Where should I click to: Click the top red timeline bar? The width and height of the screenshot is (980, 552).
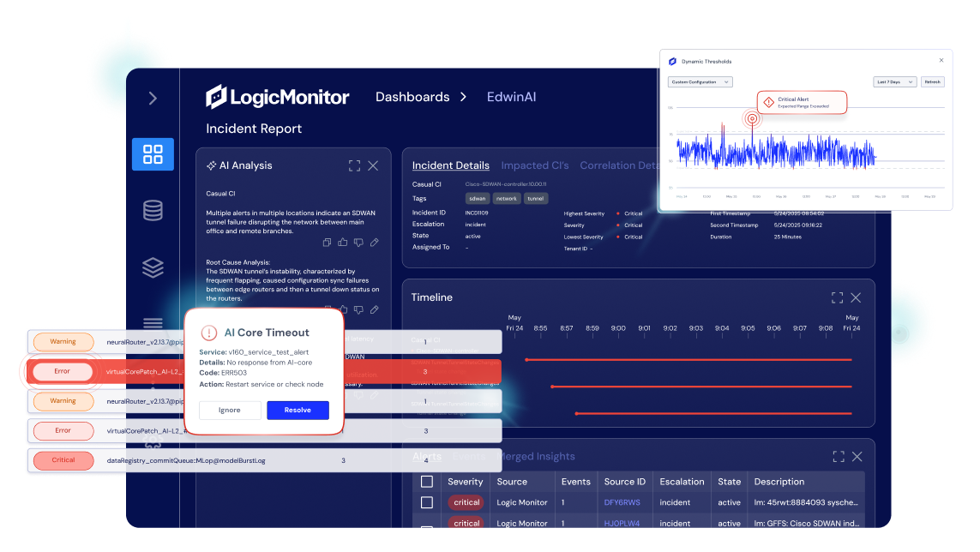click(688, 360)
